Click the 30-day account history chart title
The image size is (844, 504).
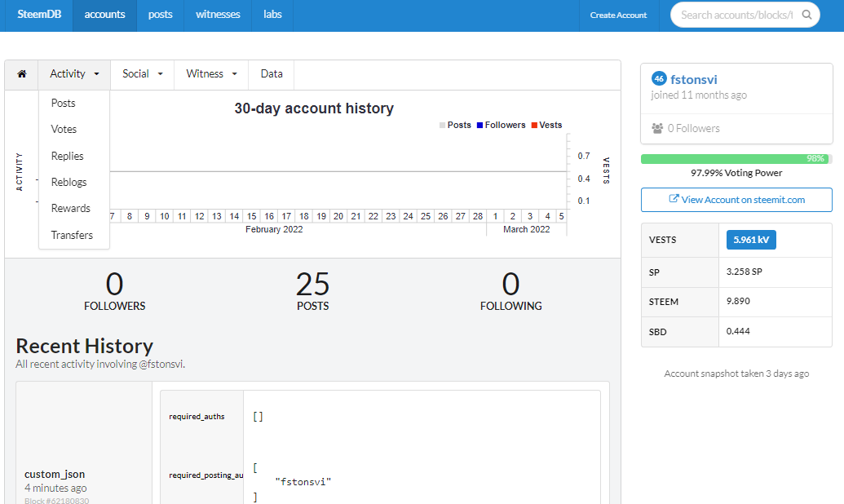coord(314,108)
